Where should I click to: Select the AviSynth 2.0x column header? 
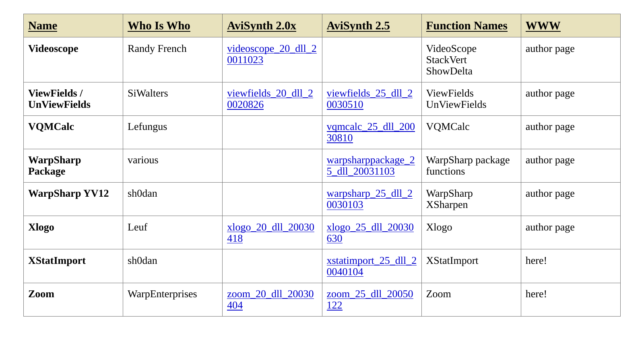pos(262,26)
